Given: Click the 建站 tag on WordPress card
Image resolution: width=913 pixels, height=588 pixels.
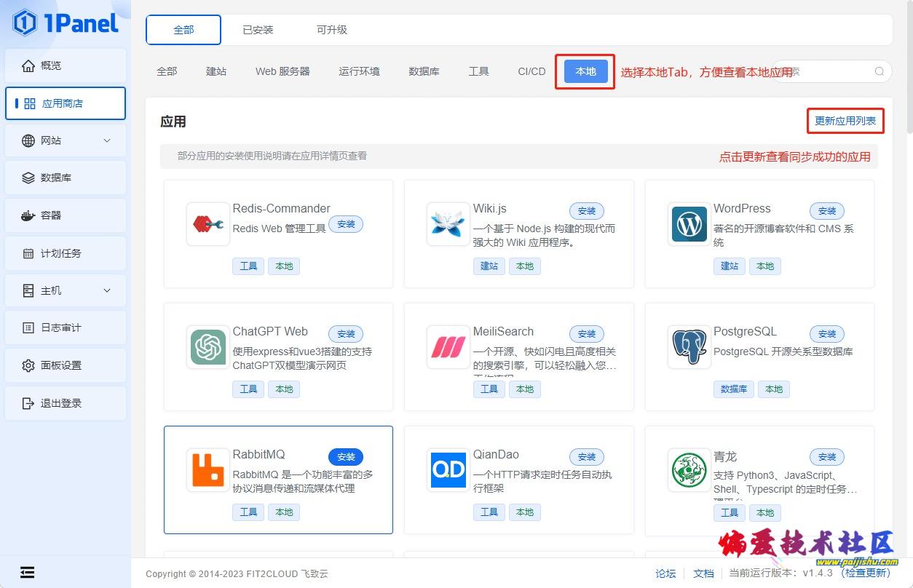Looking at the screenshot, I should tap(730, 266).
